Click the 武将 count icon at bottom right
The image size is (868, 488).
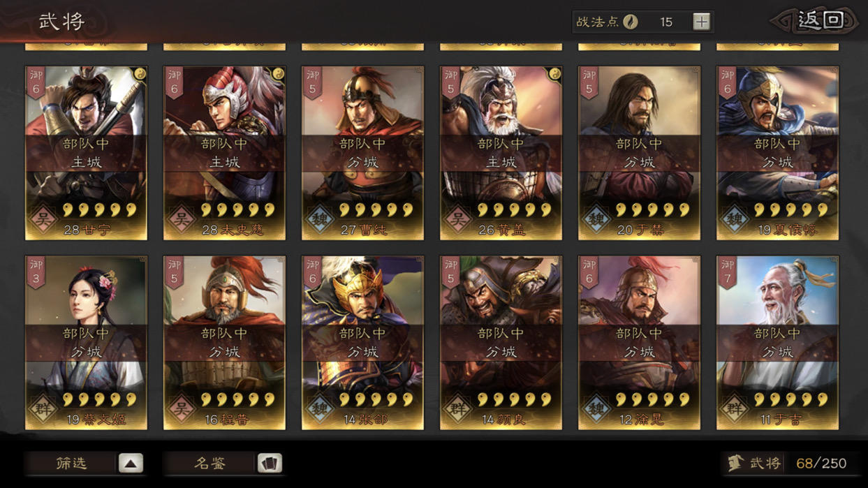coord(735,463)
